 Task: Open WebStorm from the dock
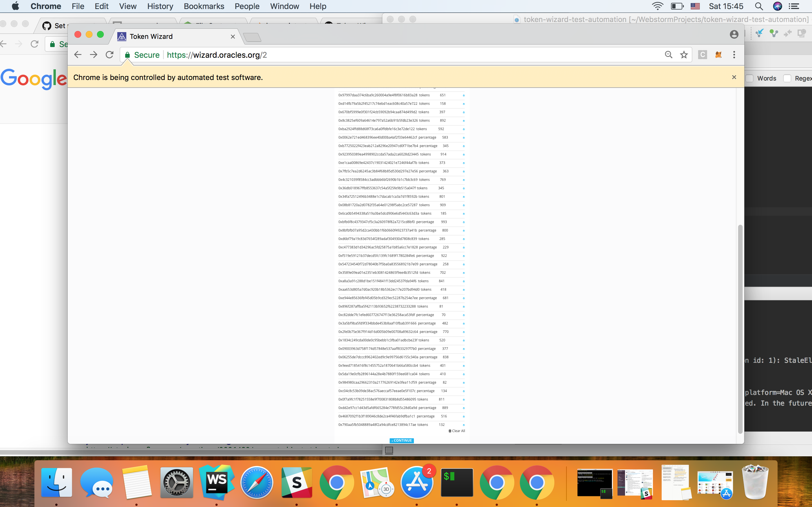[217, 482]
